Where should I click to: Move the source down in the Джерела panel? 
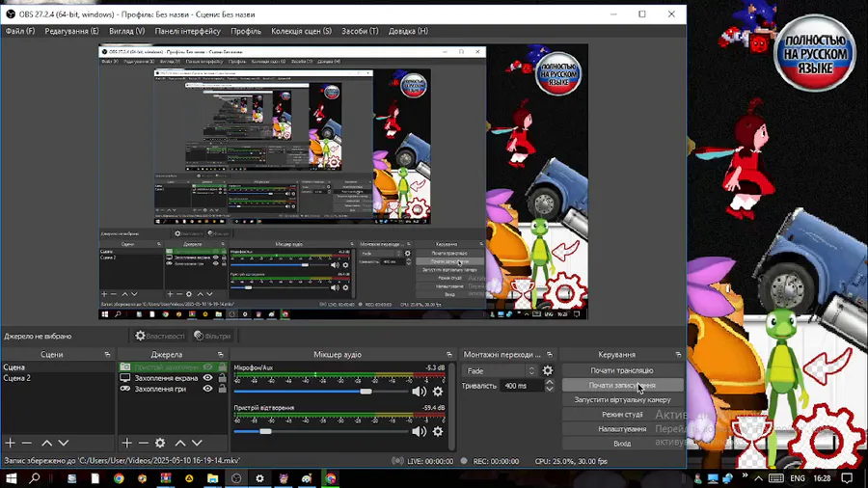point(197,443)
